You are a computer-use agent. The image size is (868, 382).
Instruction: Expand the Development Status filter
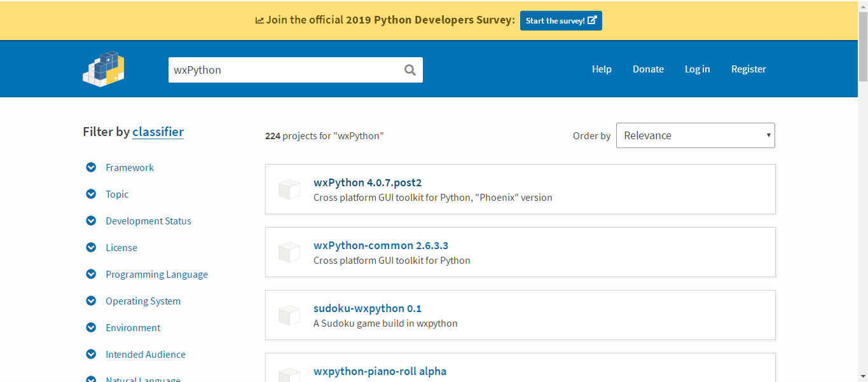[x=148, y=221]
